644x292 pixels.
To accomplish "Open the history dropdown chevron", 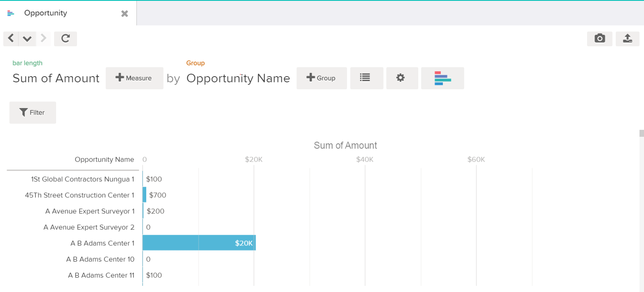I will [x=27, y=38].
